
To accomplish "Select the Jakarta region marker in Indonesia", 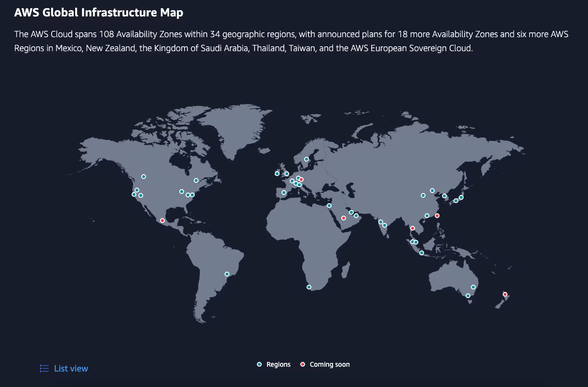I will 422,253.
